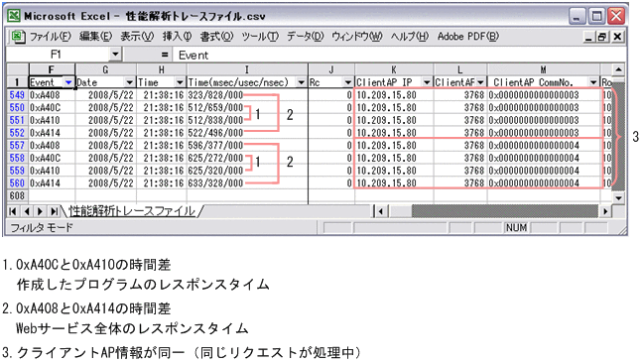The width and height of the screenshot is (643, 364).
Task: Click the horizontal scrollbar right arrow
Action: pos(605,211)
